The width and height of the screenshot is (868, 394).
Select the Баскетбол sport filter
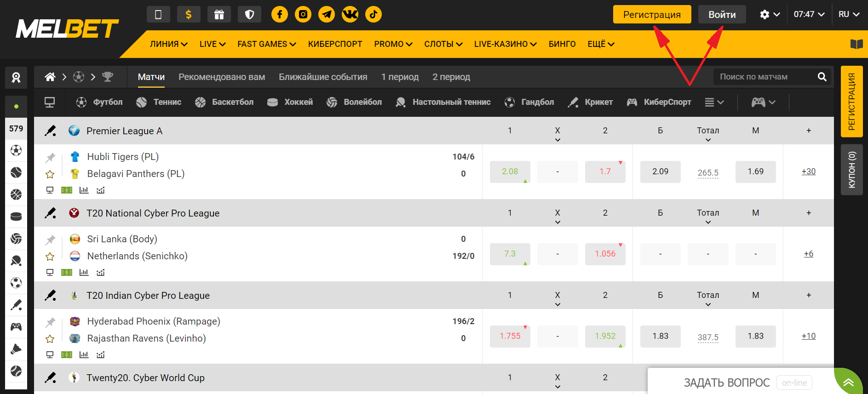tap(224, 102)
